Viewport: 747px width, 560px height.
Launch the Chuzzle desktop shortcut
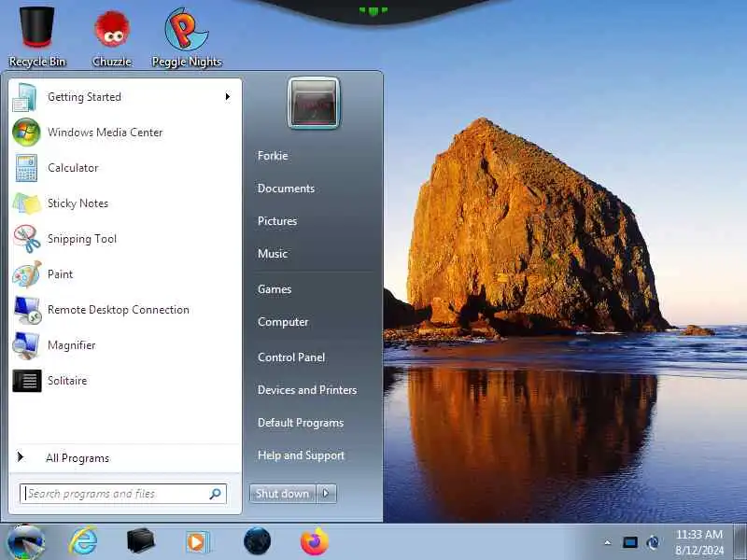coord(111,38)
